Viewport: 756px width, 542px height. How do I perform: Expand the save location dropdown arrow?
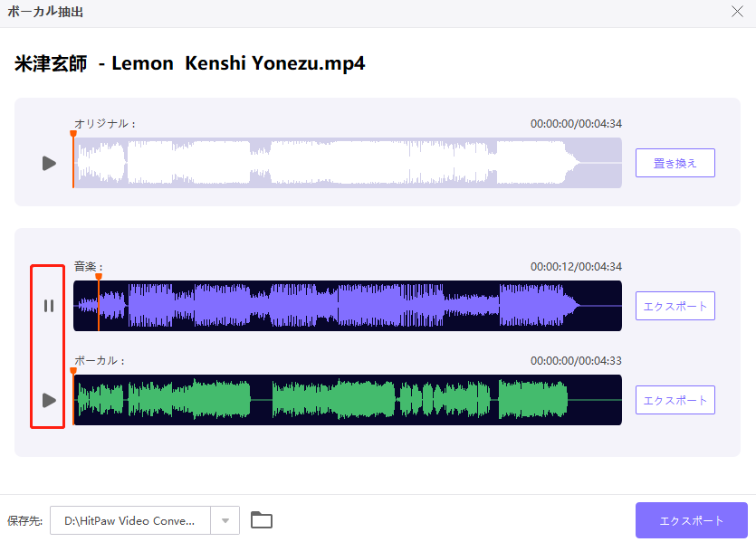click(x=225, y=520)
